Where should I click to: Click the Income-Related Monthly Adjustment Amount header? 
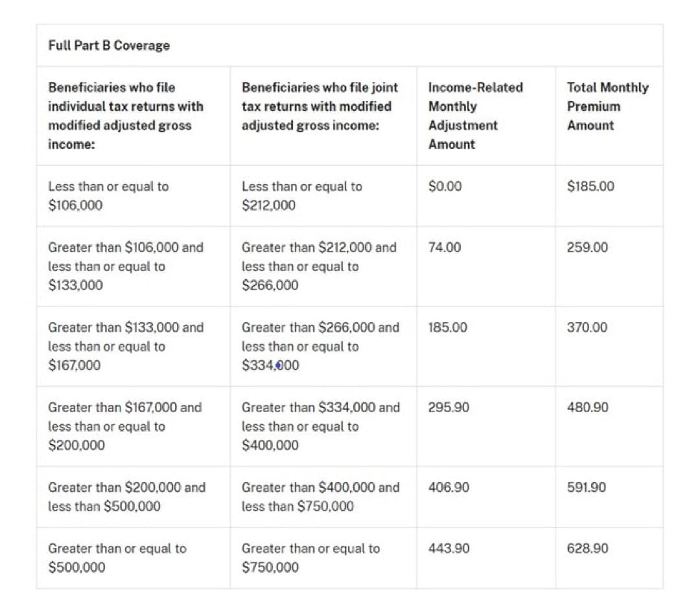[475, 115]
